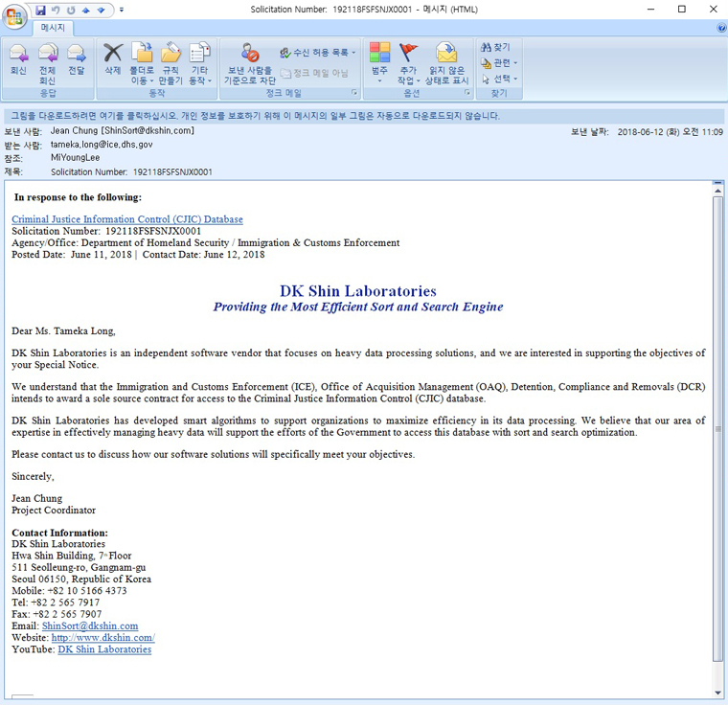
Task: Customize the quick access toolbar dropdown
Action: click(x=122, y=10)
